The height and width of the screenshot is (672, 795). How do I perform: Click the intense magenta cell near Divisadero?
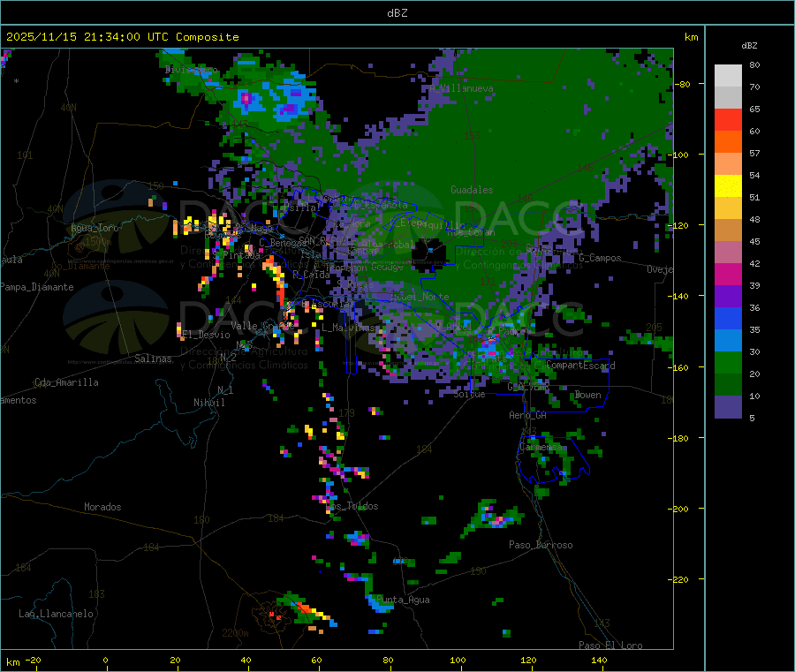coord(246,98)
